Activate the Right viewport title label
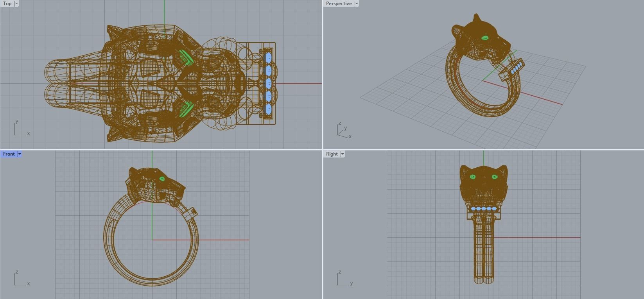The height and width of the screenshot is (299, 644). pos(332,154)
